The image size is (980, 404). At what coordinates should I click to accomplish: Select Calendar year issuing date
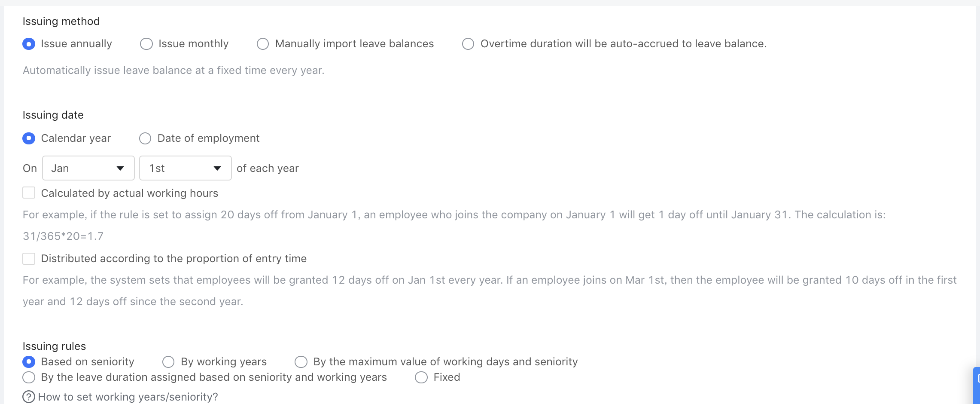tap(29, 138)
